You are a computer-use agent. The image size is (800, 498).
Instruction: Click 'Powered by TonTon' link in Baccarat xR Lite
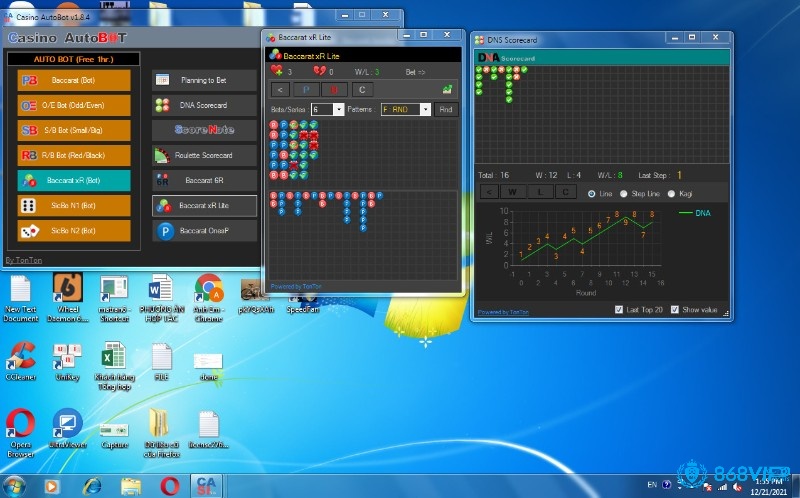(x=296, y=286)
